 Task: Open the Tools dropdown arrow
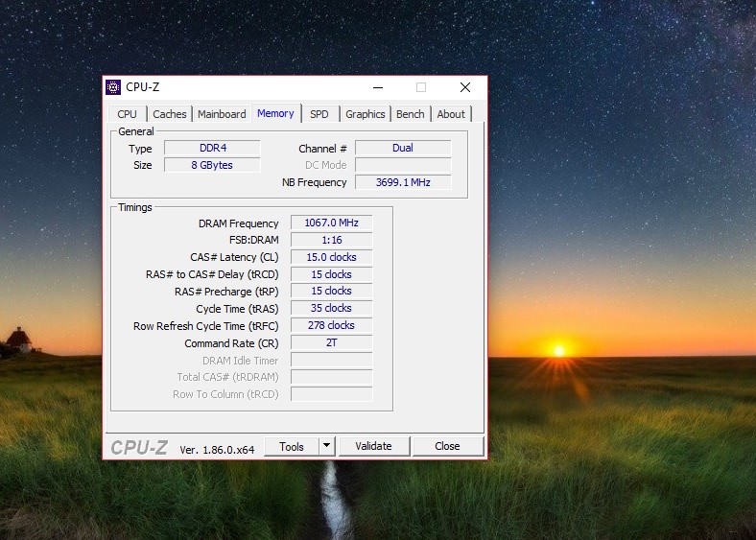click(x=327, y=446)
